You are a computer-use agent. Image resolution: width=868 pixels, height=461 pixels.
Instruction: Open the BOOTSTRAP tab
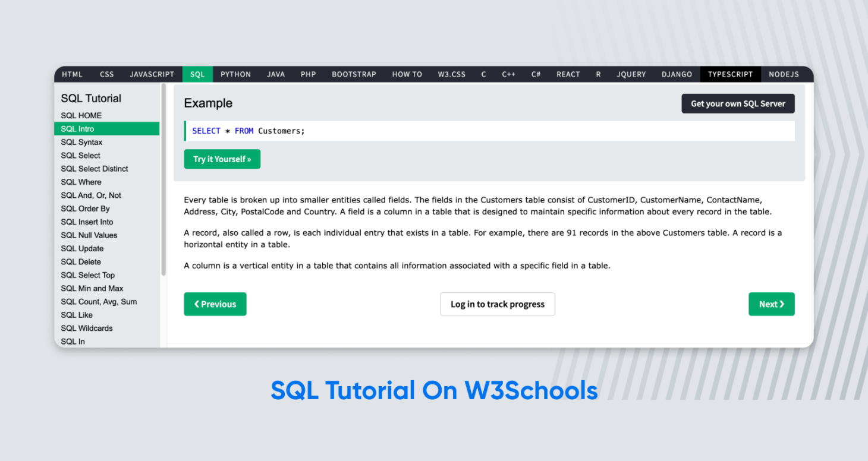(x=354, y=74)
